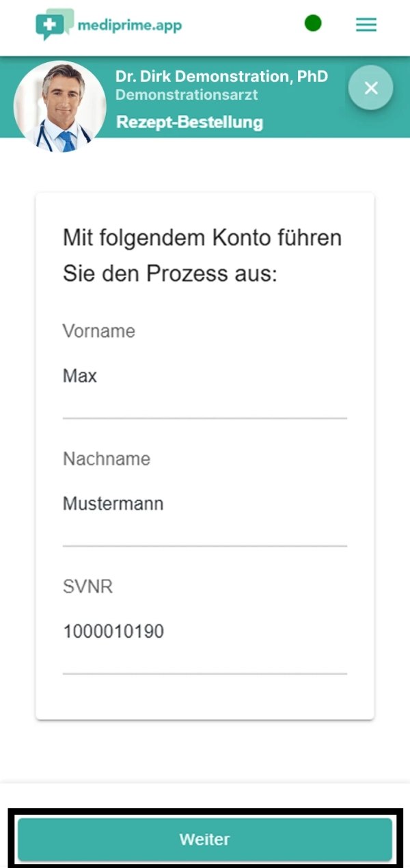Click the mediprime.app wordmark text
Screen dimensions: 410x868
pos(130,26)
